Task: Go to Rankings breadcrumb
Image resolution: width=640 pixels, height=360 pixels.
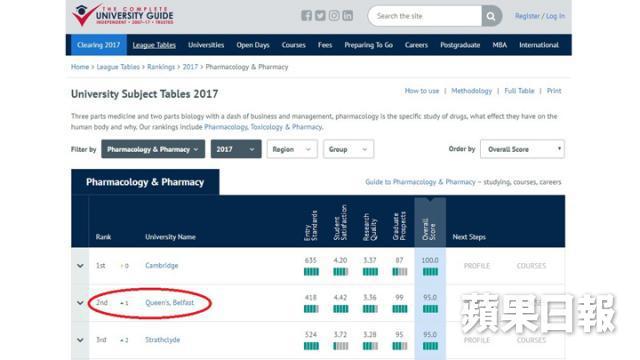Action: tap(161, 67)
